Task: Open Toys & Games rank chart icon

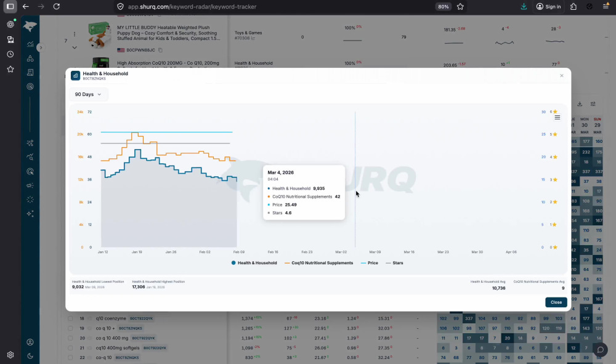Action: [253, 38]
